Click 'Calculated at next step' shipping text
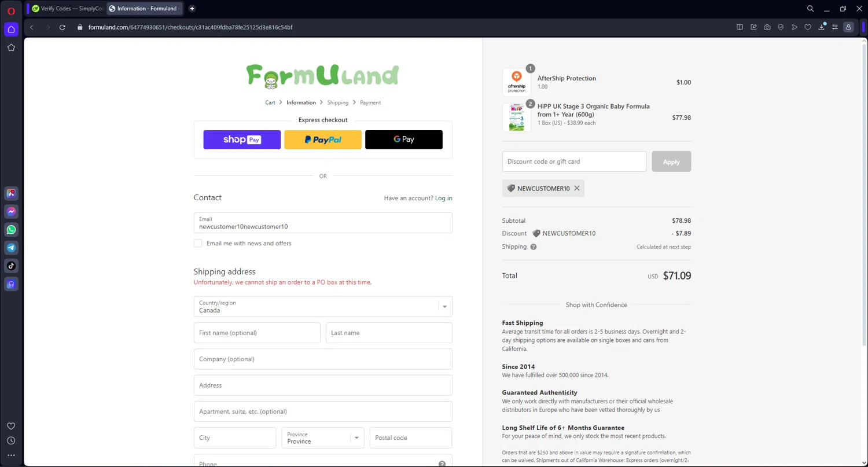This screenshot has width=868, height=467. [664, 247]
